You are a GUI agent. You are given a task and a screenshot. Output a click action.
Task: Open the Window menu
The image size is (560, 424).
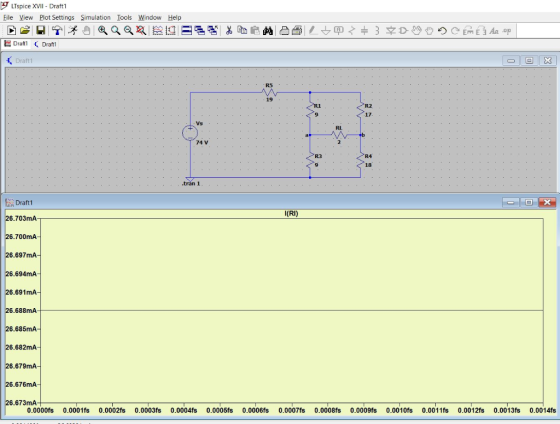[150, 17]
